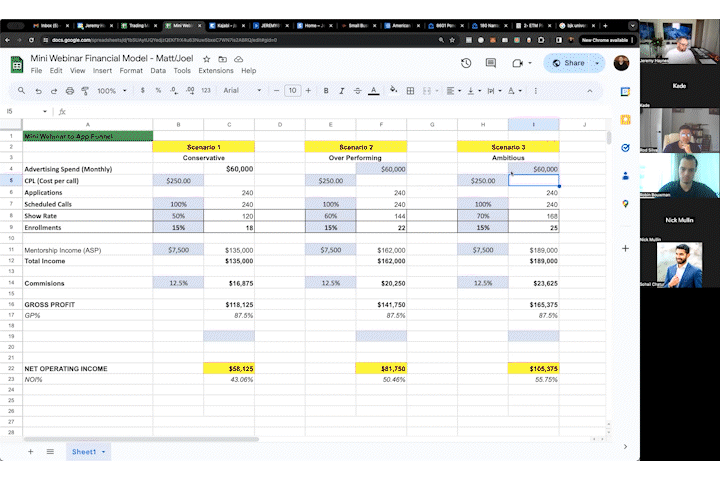Click New Chrome available update button
This screenshot has height=480, width=720.
608,40
